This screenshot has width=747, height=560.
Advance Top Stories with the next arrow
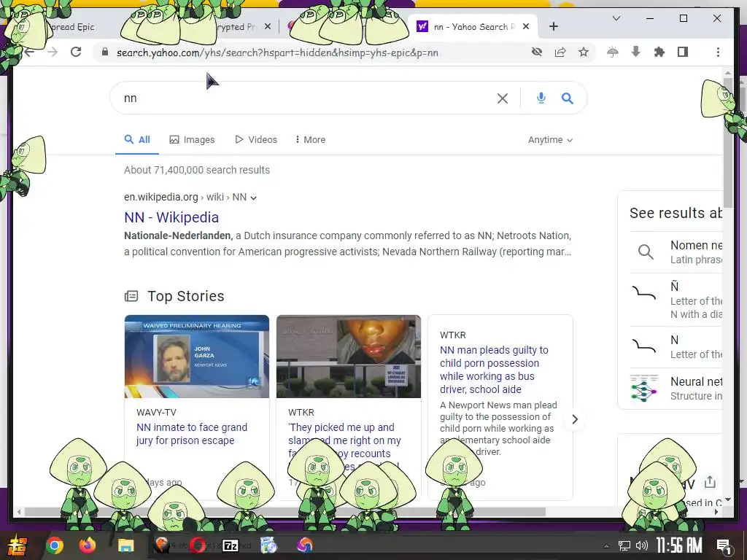[575, 419]
